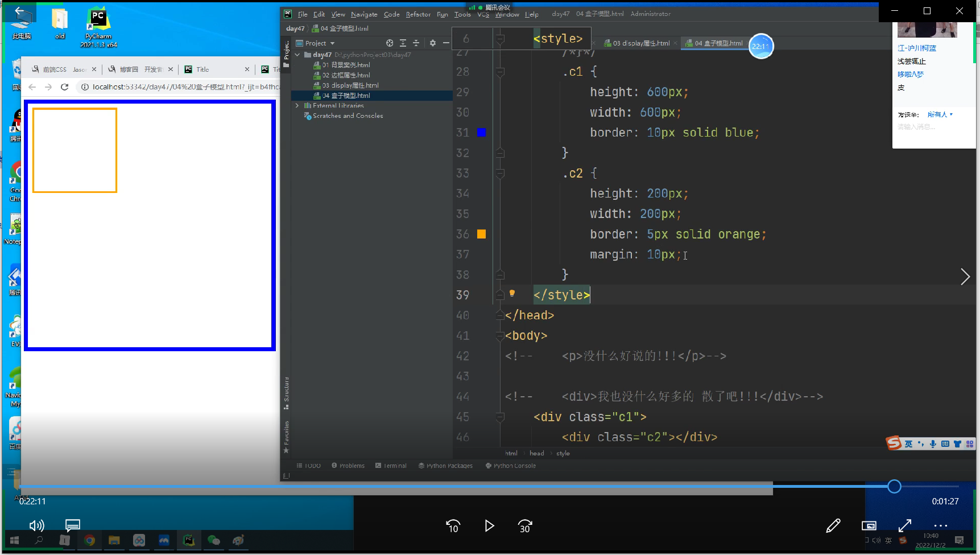Fold the .c1 CSS rule at line 28
Viewport: 980px width, 555px height.
click(500, 72)
